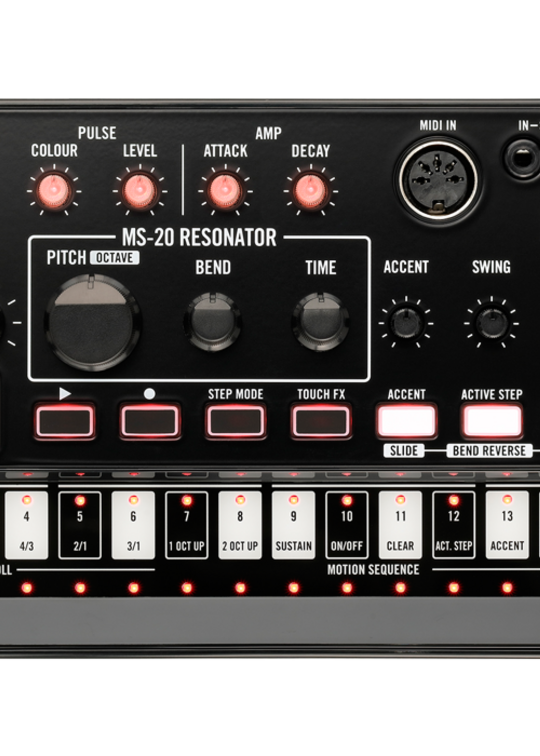Click the IN jack socket
The height and width of the screenshot is (756, 540).
[x=522, y=158]
